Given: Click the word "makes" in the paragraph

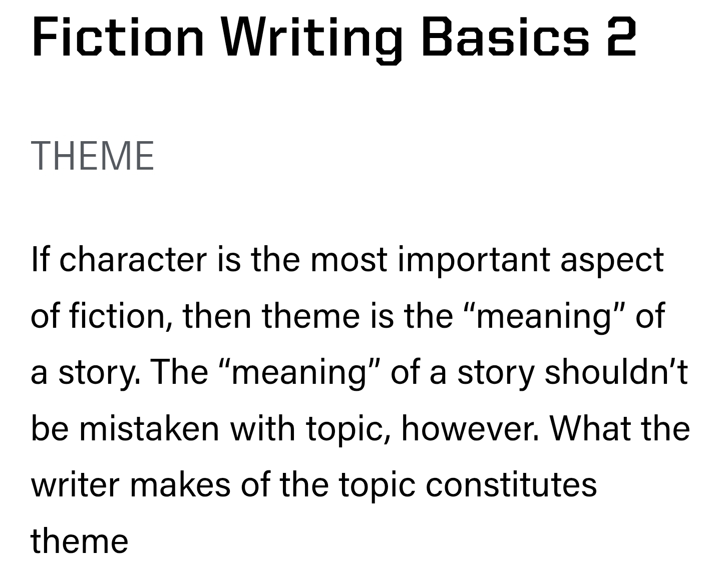Looking at the screenshot, I should 180,485.
